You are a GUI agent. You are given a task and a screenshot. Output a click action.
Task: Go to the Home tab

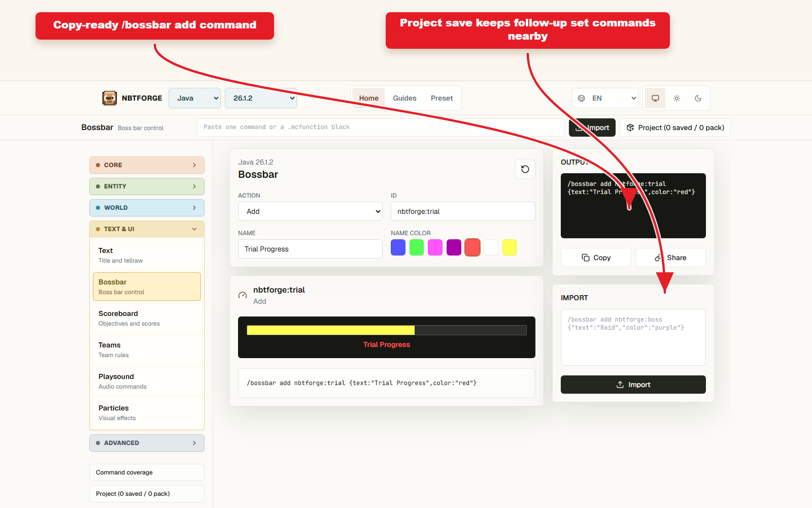click(x=369, y=98)
